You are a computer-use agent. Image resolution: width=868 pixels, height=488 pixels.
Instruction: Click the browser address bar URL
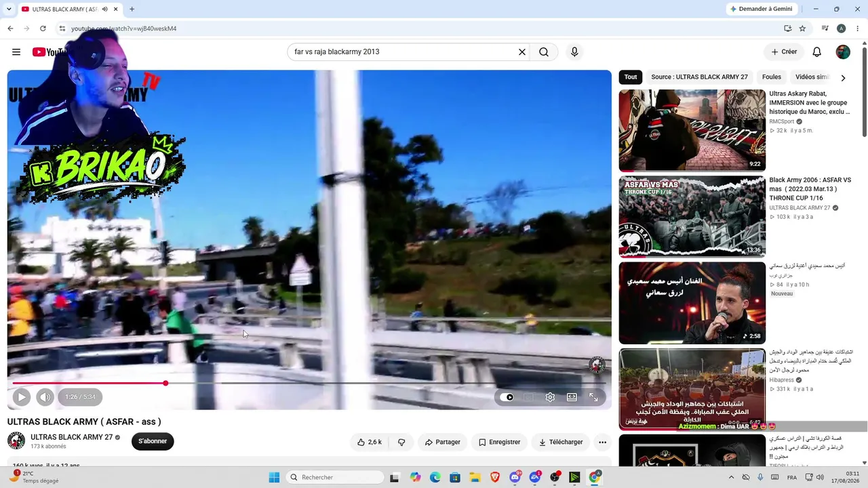click(123, 28)
